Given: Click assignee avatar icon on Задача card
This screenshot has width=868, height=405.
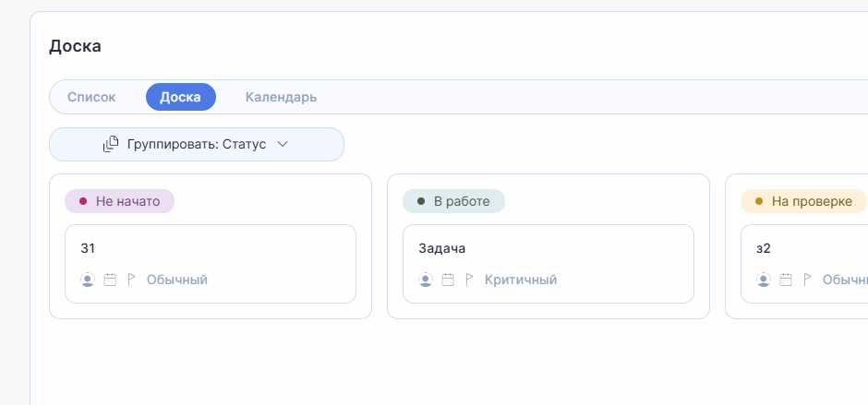Looking at the screenshot, I should coord(426,280).
